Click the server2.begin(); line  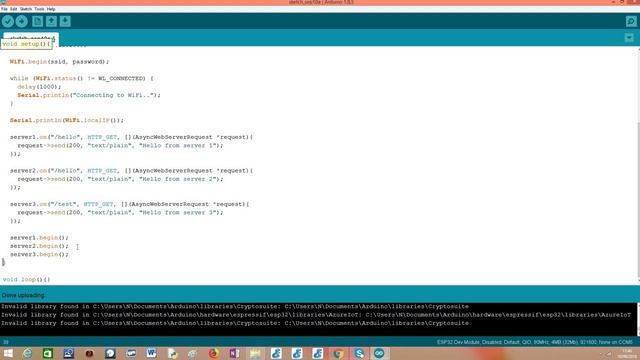click(x=39, y=246)
